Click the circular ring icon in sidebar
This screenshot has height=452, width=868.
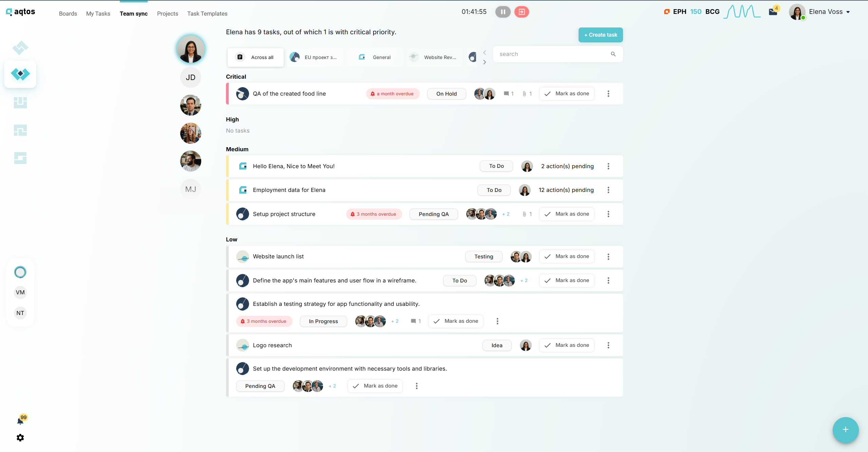point(20,272)
